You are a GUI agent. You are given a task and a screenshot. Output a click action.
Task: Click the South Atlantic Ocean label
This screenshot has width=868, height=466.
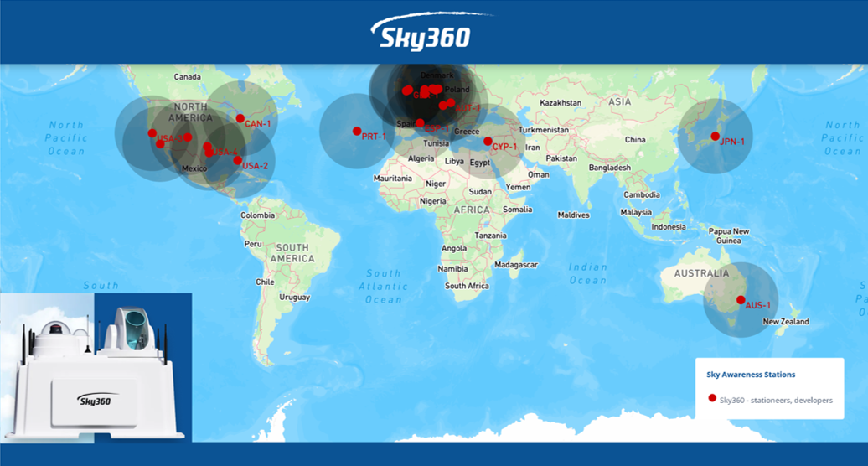click(x=383, y=286)
